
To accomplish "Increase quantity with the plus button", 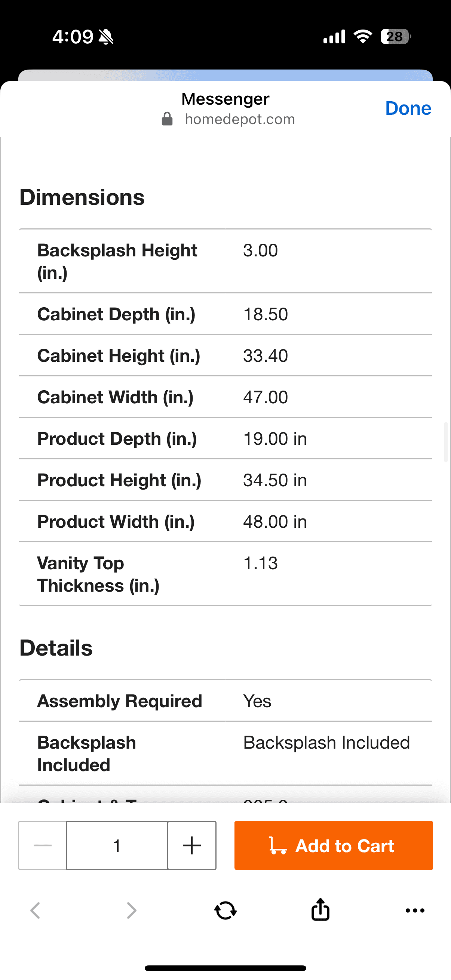I will click(192, 846).
